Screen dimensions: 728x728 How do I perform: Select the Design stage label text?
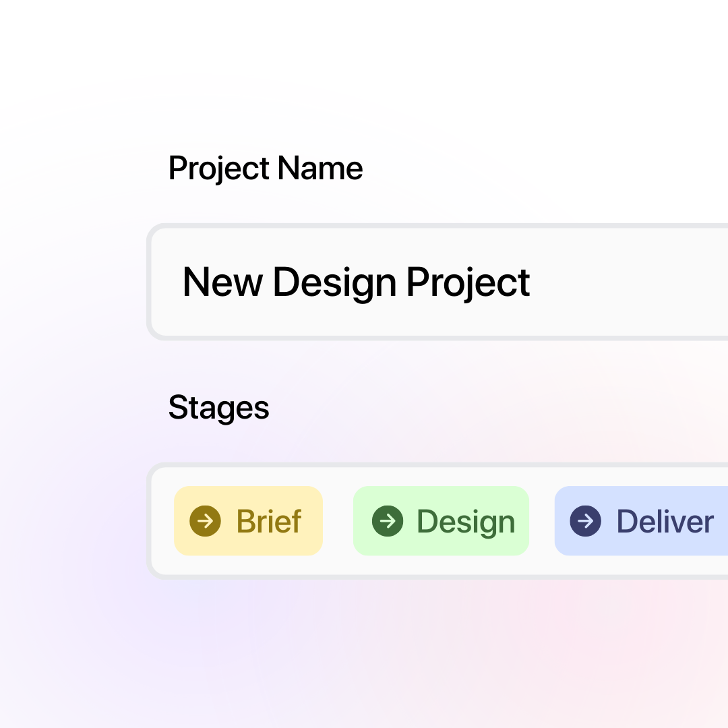click(466, 521)
